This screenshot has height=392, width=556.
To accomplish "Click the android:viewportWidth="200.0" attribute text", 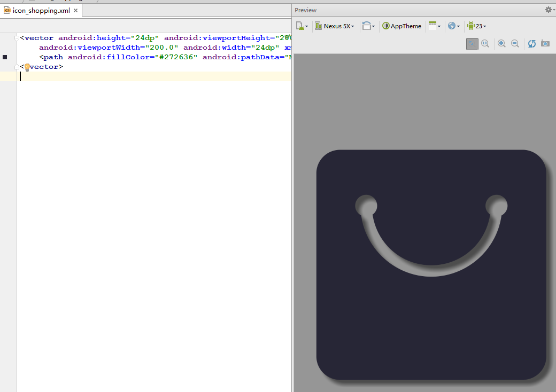I will pos(109,48).
